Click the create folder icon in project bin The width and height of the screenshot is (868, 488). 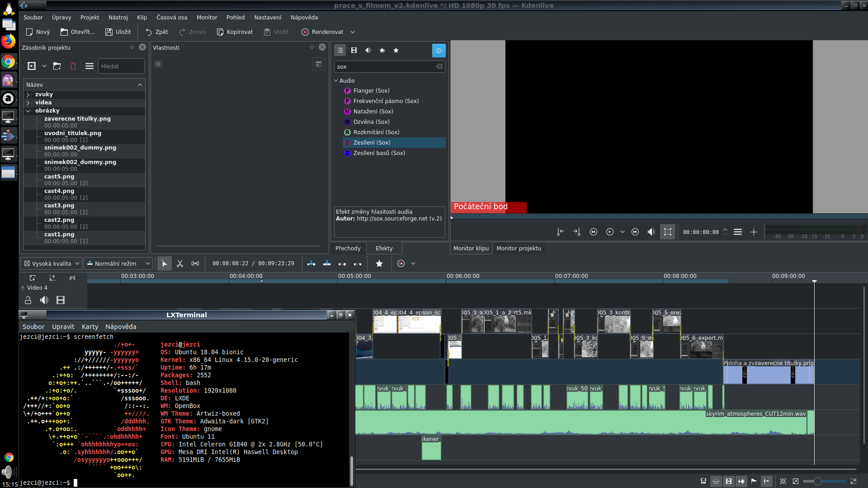tap(57, 66)
